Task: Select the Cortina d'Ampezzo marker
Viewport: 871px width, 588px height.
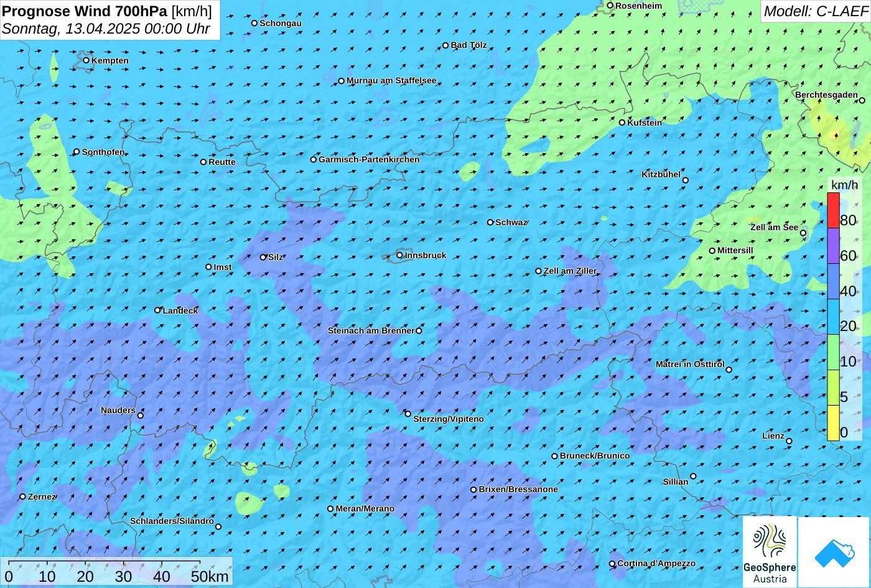Action: (x=612, y=564)
